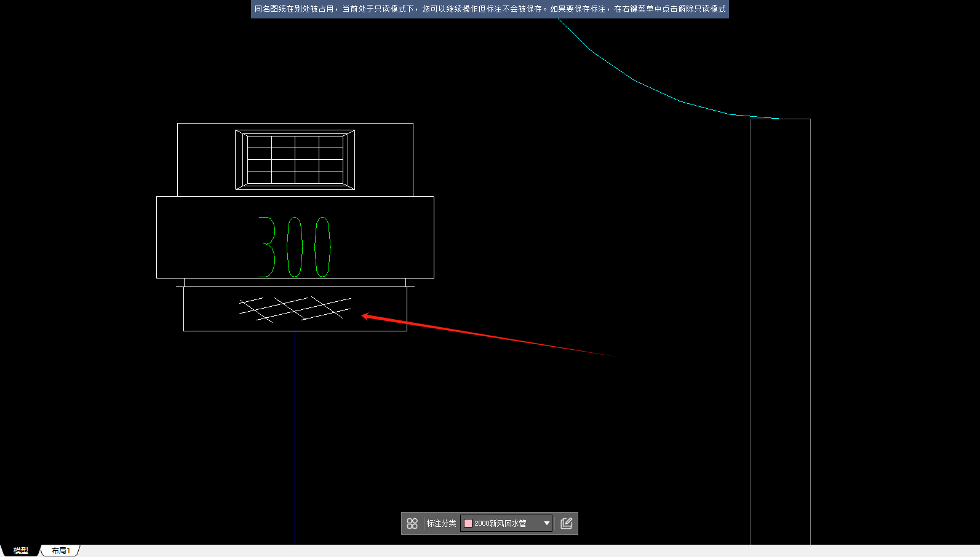Click the 标注分类 label
Screen dimensions: 980x557
click(441, 523)
